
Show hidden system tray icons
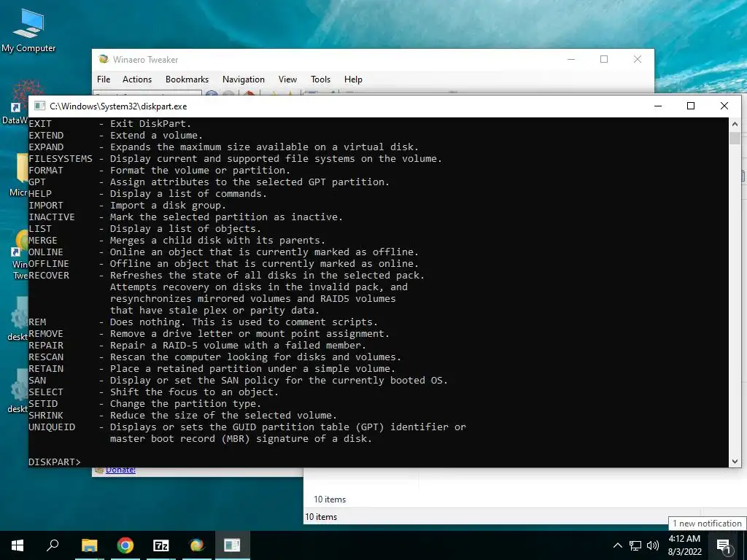point(617,545)
